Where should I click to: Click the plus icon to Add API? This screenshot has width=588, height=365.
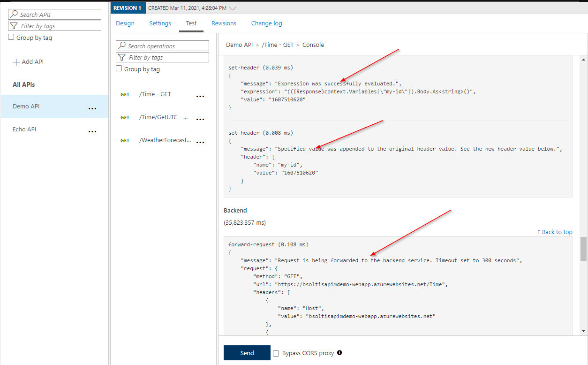pos(16,62)
